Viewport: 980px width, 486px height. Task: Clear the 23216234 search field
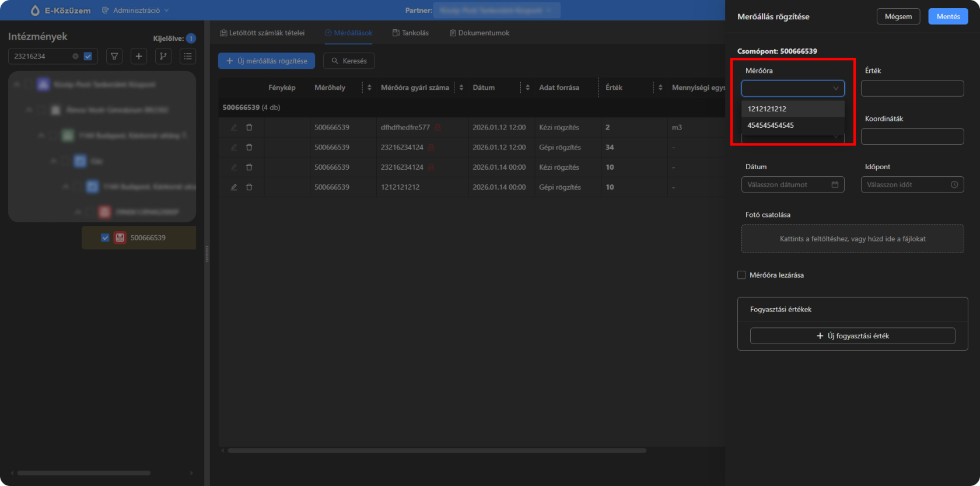click(x=75, y=57)
